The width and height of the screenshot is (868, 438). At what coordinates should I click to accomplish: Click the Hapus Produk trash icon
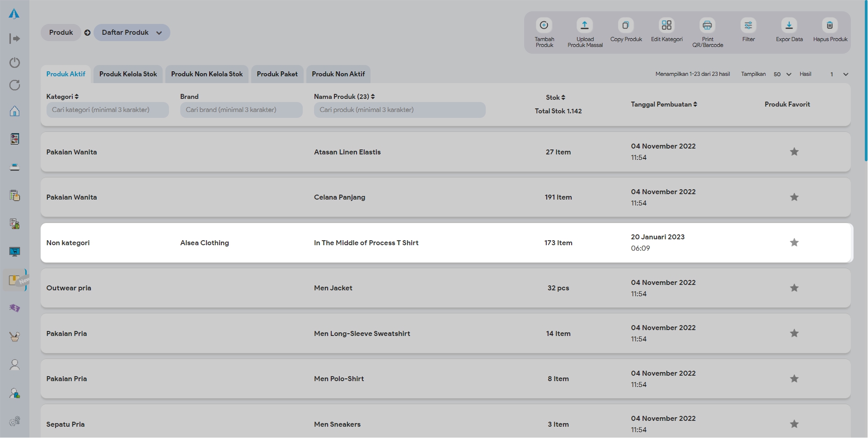click(830, 25)
